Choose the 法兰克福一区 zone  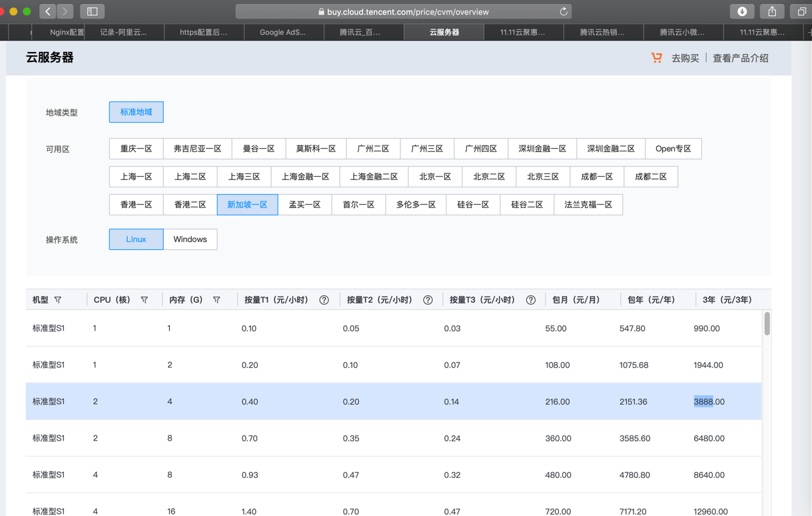click(x=588, y=205)
